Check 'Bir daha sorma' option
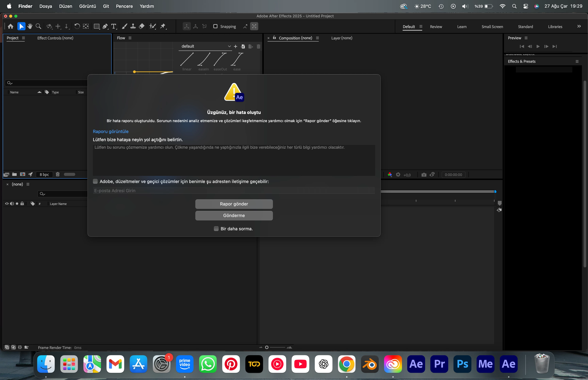 click(x=216, y=229)
